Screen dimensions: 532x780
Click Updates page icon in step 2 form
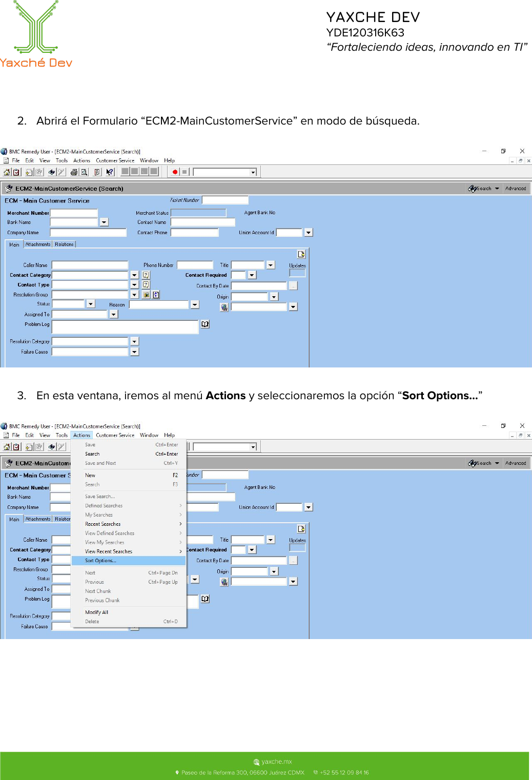(301, 254)
